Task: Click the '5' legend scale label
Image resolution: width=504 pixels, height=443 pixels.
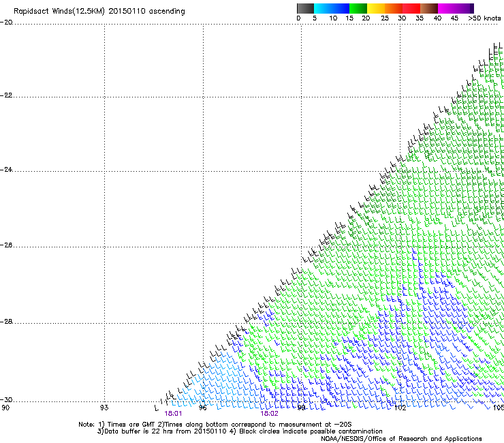Action: [315, 18]
